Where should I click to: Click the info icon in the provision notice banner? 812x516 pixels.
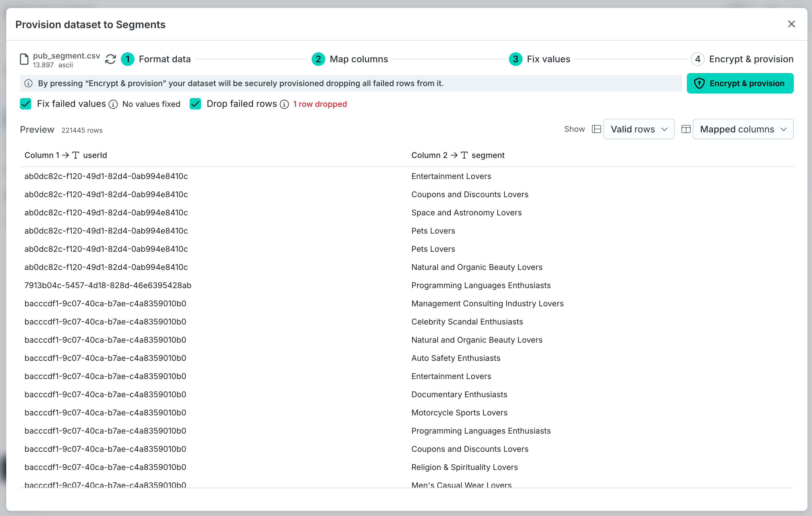click(29, 83)
